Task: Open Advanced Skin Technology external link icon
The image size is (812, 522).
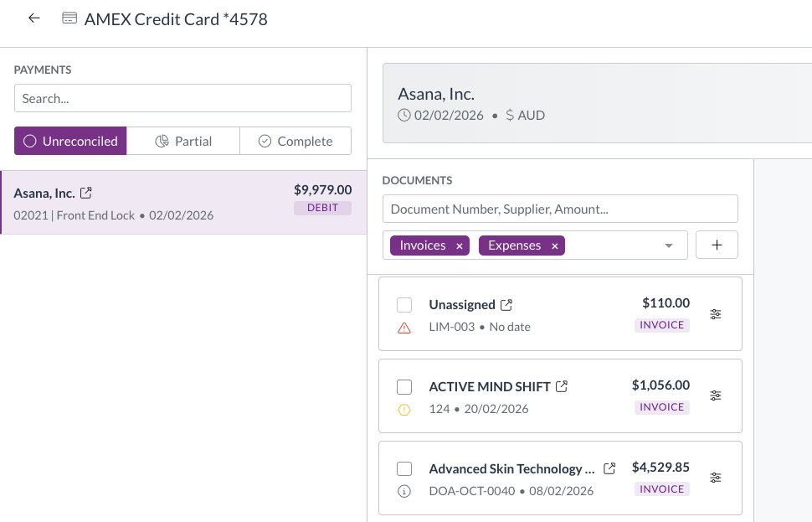Action: 610,469
